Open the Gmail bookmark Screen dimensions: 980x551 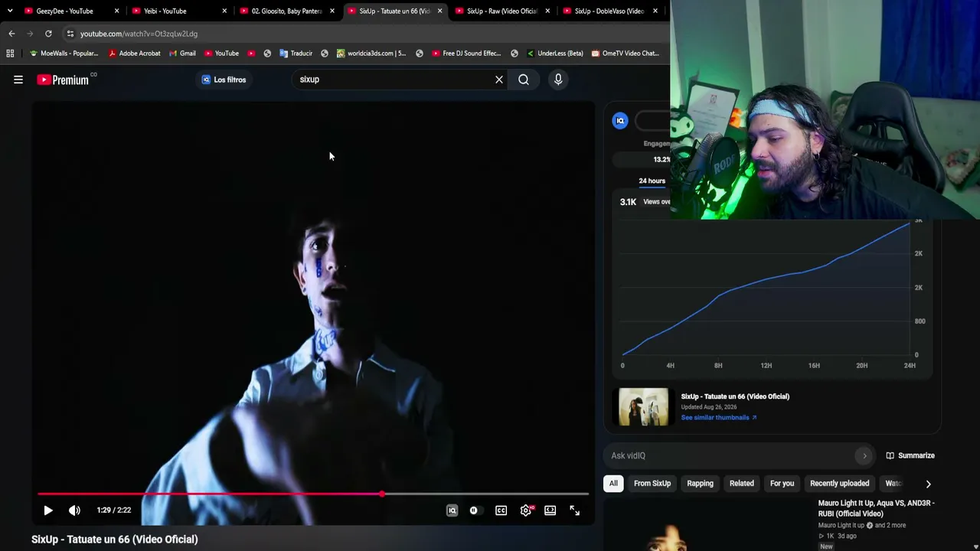182,54
